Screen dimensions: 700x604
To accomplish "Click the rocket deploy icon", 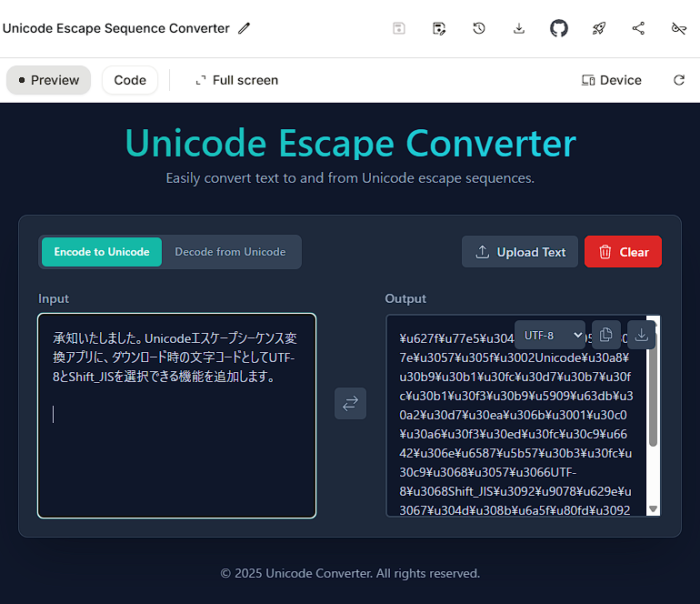I will [x=599, y=28].
